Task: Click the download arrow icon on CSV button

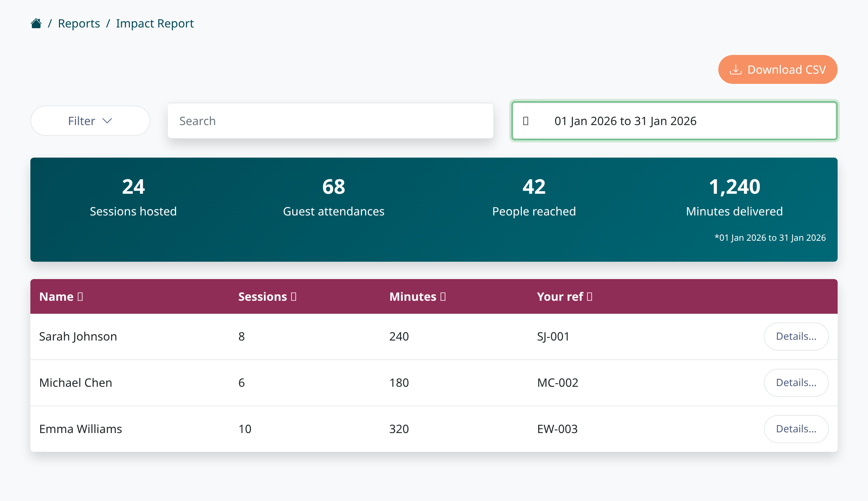Action: pos(736,69)
